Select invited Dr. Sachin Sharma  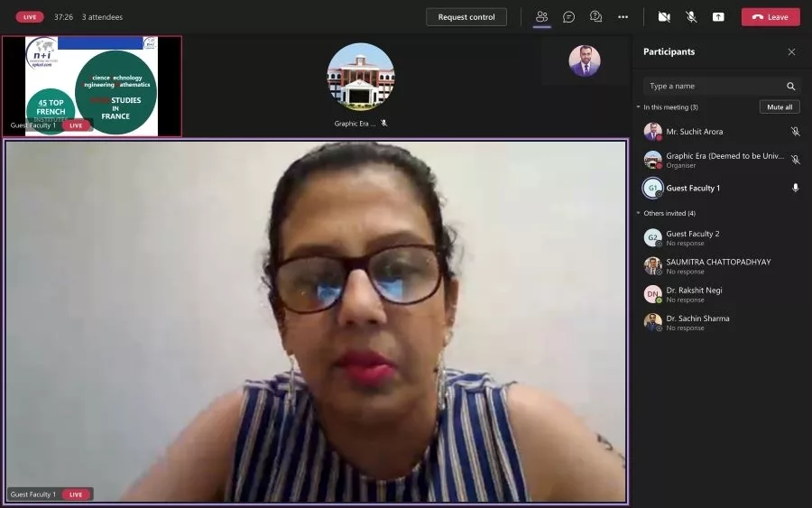(x=722, y=323)
